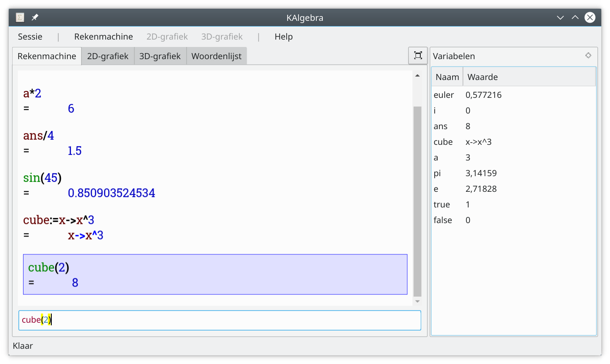Select the variable row named i
This screenshot has height=364, width=610.
514,110
